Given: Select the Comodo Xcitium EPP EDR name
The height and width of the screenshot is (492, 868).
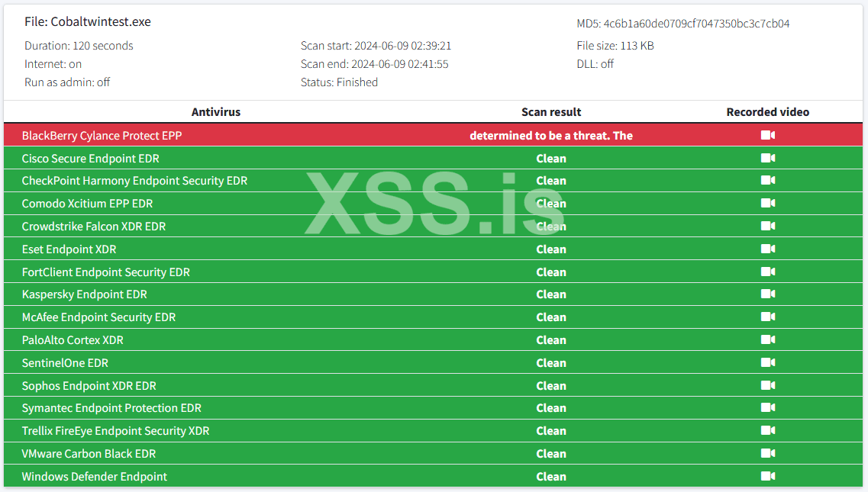Looking at the screenshot, I should 87,204.
